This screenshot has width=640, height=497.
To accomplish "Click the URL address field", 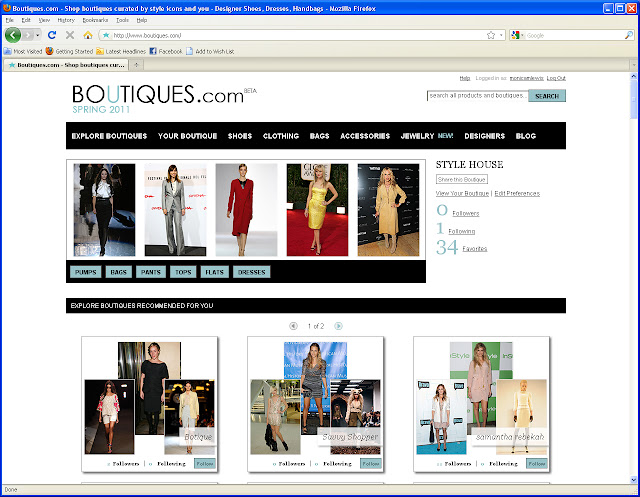I will pyautogui.click(x=298, y=36).
